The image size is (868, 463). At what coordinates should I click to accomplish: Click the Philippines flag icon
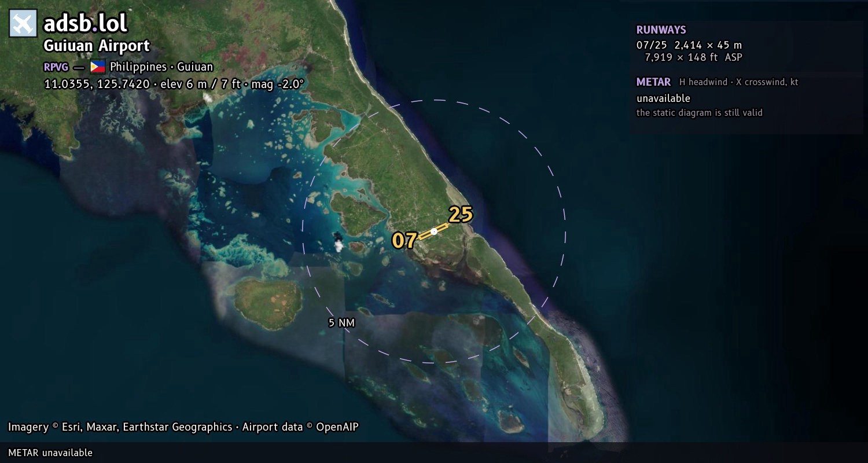click(x=98, y=67)
